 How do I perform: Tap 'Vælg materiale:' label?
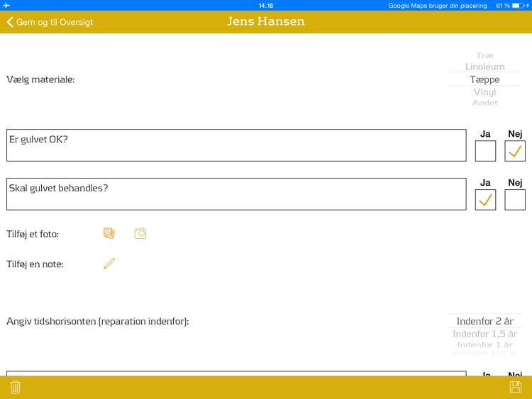tap(40, 79)
